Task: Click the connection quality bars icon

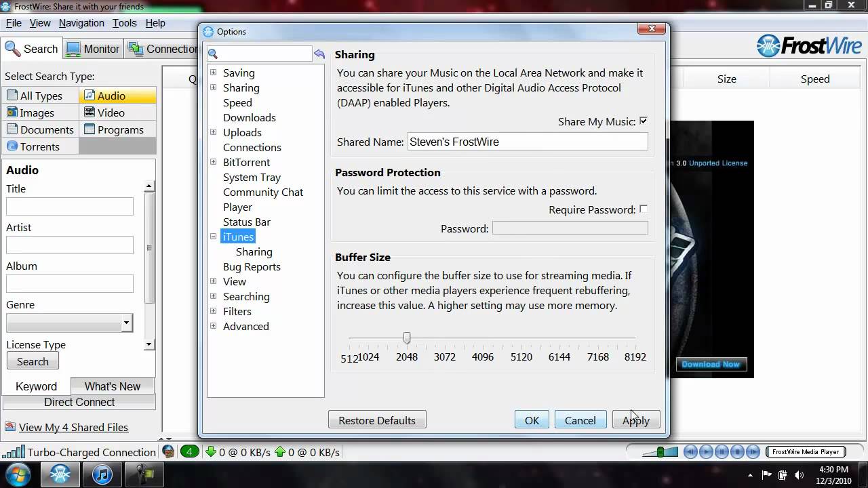Action: 14,452
